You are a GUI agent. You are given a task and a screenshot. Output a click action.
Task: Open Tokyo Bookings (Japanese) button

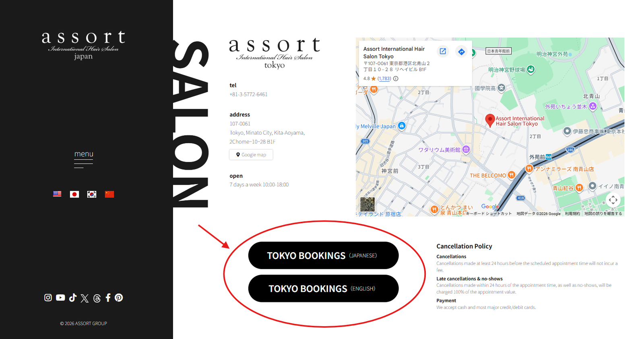pyautogui.click(x=324, y=255)
